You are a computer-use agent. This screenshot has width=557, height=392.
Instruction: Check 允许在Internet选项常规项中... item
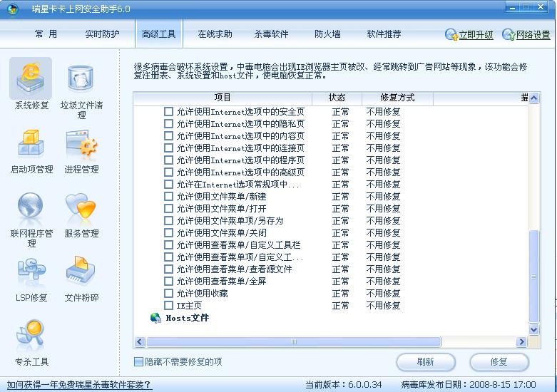pyautogui.click(x=168, y=185)
